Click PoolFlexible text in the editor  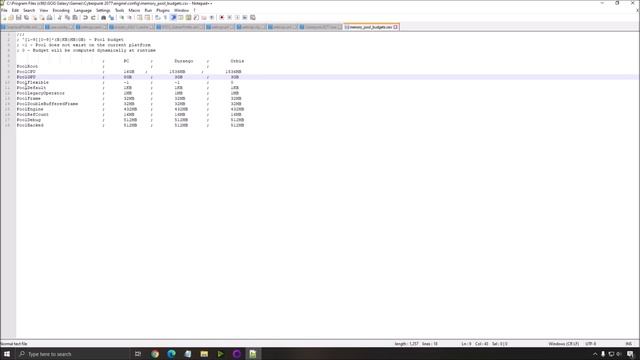click(33, 82)
